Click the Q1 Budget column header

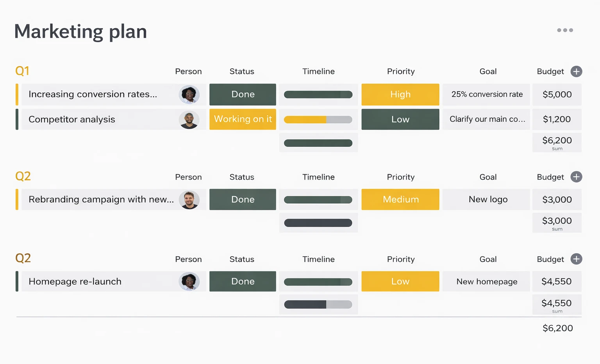click(550, 71)
